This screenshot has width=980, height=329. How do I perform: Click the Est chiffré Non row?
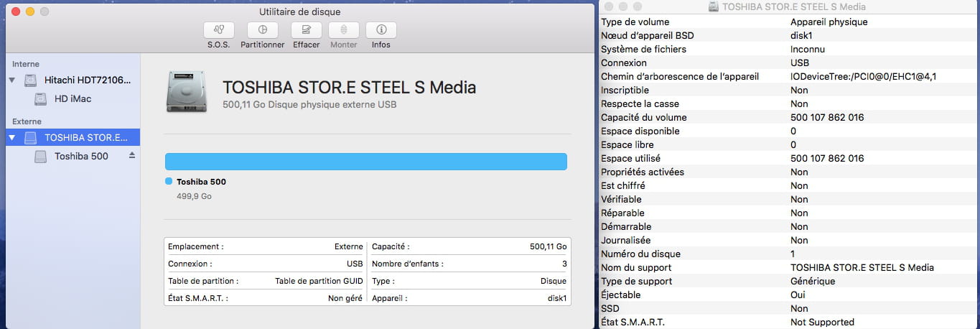click(789, 185)
